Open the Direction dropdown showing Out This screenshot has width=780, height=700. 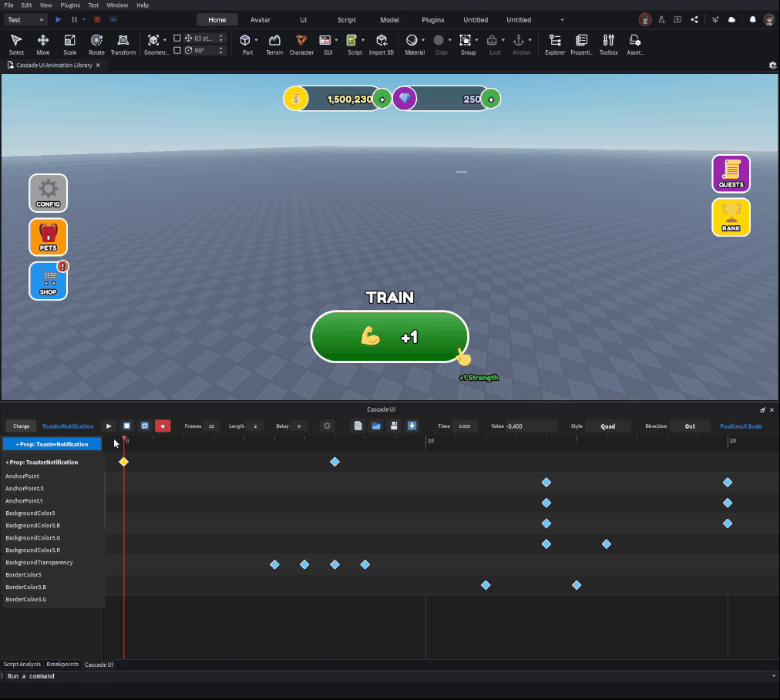tap(690, 426)
